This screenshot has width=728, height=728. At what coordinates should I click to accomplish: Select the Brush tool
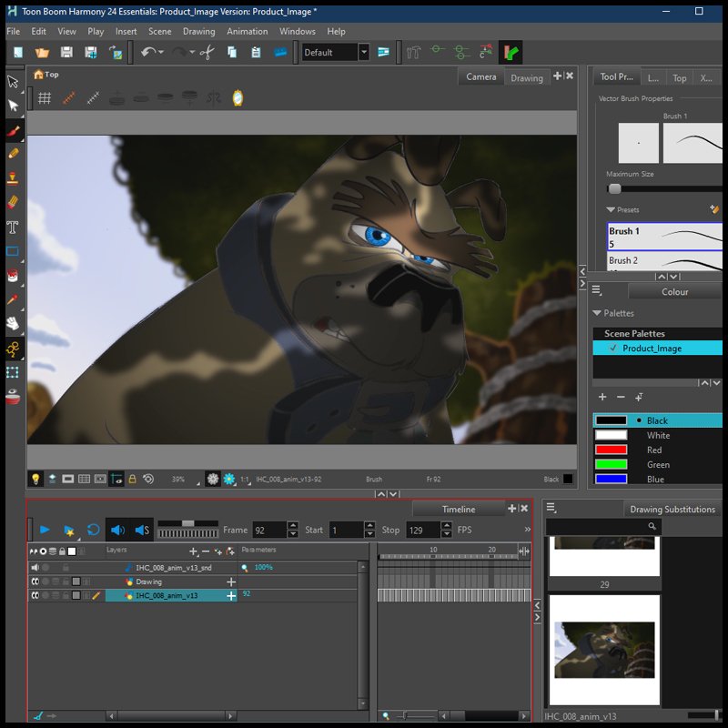(13, 131)
